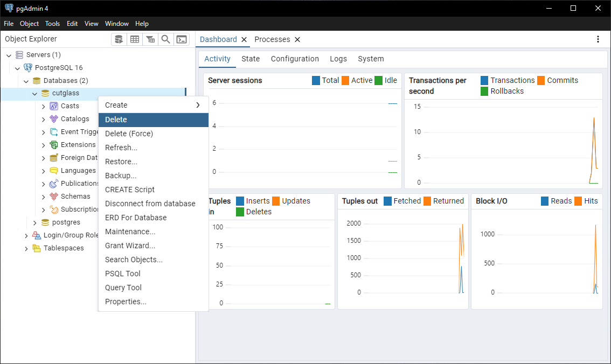This screenshot has width=611, height=364.
Task: Choose Backup... from the context menu
Action: point(121,176)
